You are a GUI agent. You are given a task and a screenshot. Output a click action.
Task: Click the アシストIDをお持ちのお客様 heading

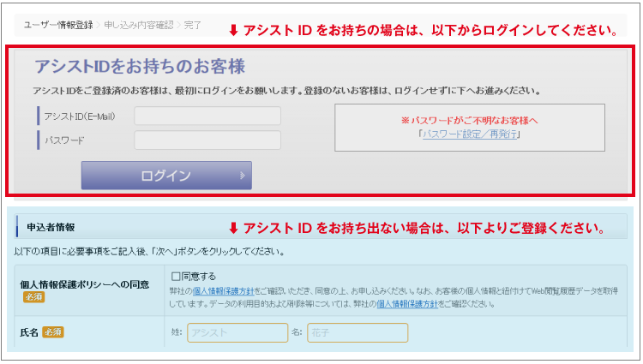pyautogui.click(x=140, y=66)
